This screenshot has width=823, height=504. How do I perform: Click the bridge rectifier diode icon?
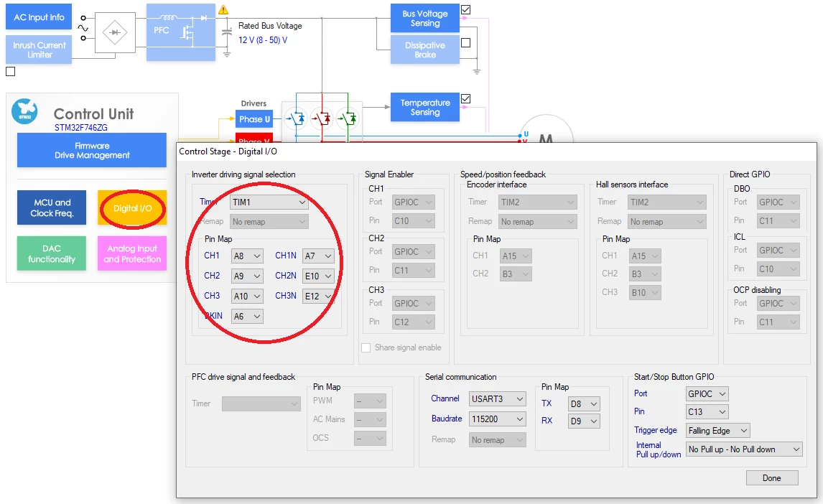pyautogui.click(x=115, y=32)
